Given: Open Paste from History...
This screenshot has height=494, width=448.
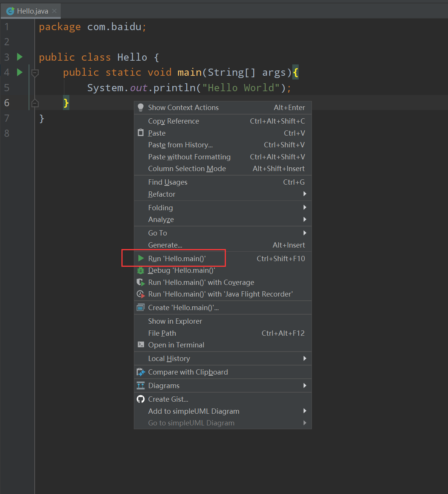Looking at the screenshot, I should [x=222, y=145].
